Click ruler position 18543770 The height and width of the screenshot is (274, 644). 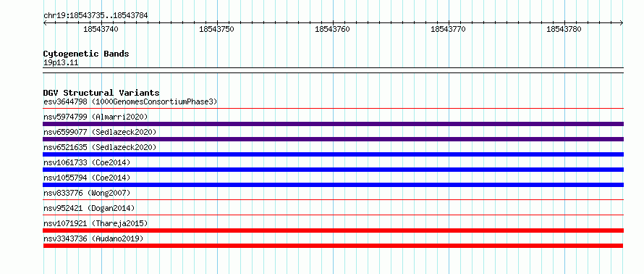click(448, 29)
